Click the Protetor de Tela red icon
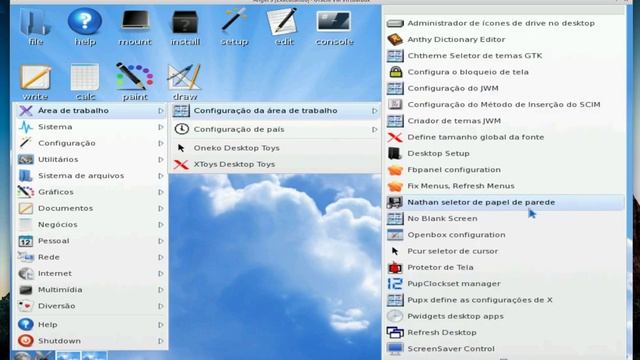This screenshot has height=360, width=640. coord(395,267)
